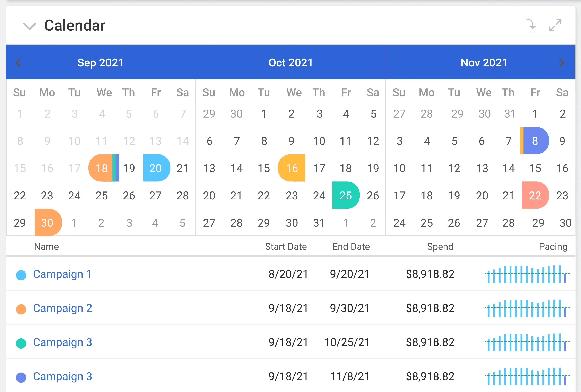This screenshot has width=581, height=392.
Task: Click the Oct 2021 month header
Action: pos(290,62)
